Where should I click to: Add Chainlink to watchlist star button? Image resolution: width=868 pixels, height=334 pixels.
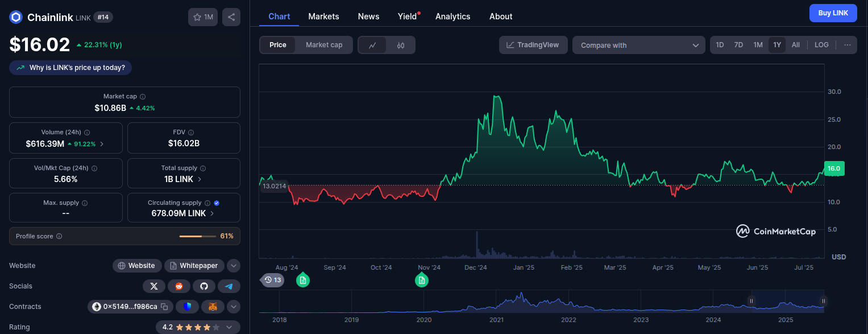(203, 17)
